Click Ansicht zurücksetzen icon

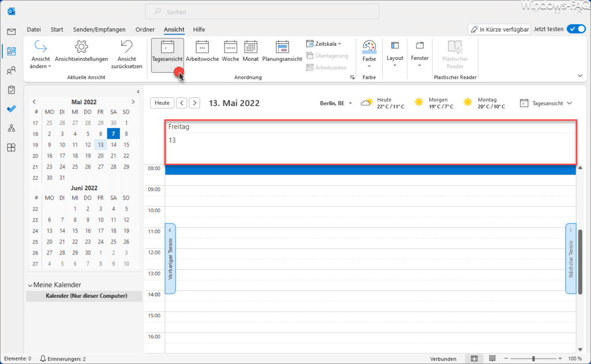(x=126, y=55)
